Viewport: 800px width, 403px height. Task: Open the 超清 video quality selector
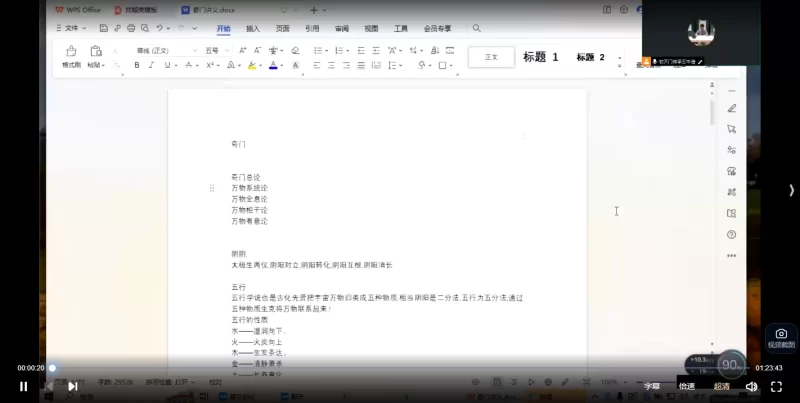point(721,386)
